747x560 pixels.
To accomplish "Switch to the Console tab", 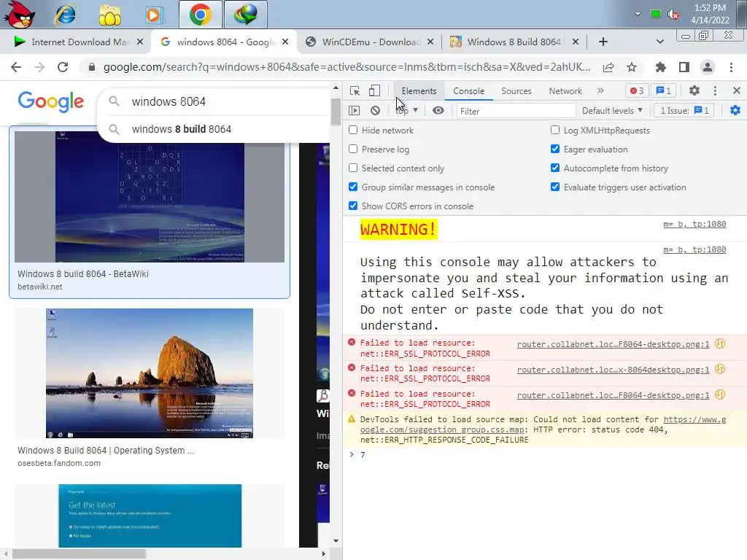I will click(469, 91).
